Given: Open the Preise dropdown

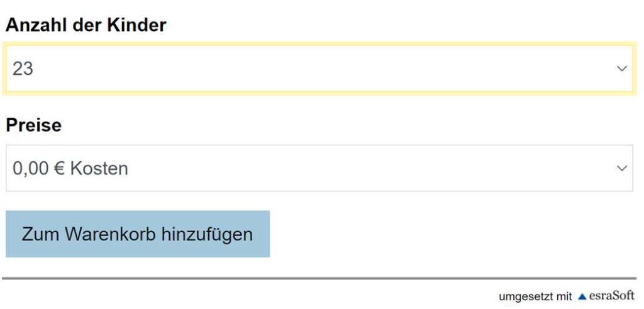Looking at the screenshot, I should coord(319,168).
